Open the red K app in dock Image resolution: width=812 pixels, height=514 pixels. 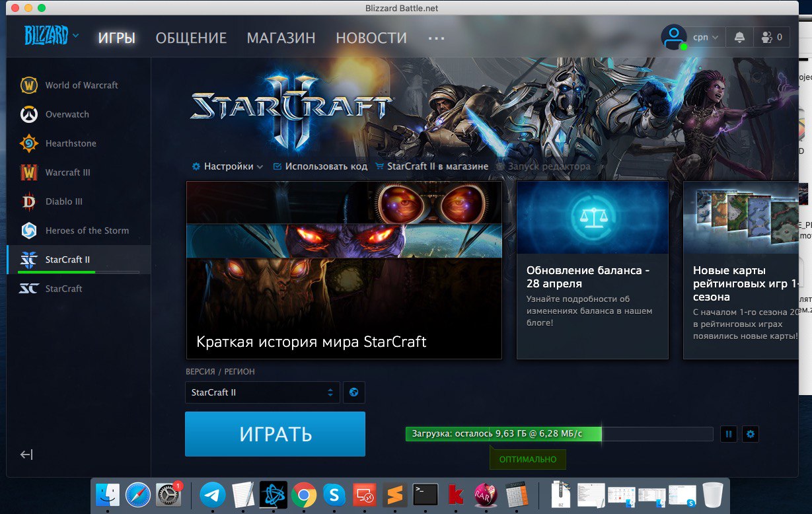456,495
